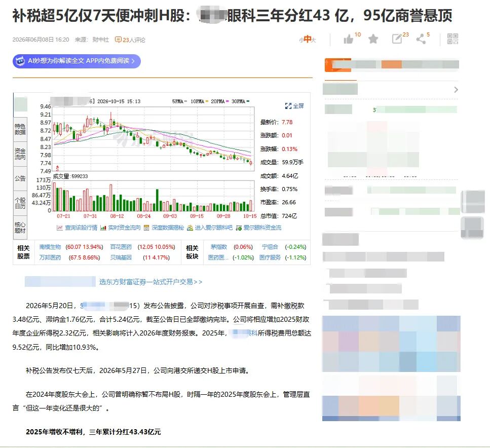Open related stock 南模生物
The width and height of the screenshot is (490, 448).
(x=50, y=247)
